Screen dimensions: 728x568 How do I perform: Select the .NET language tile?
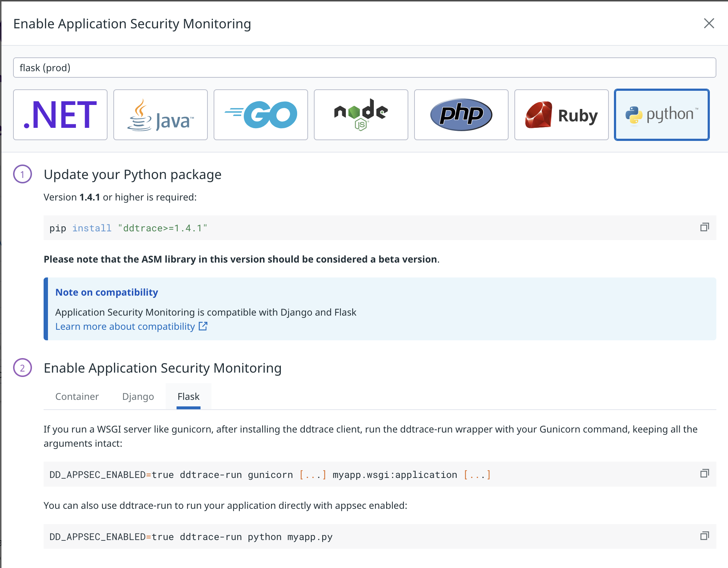click(x=60, y=114)
